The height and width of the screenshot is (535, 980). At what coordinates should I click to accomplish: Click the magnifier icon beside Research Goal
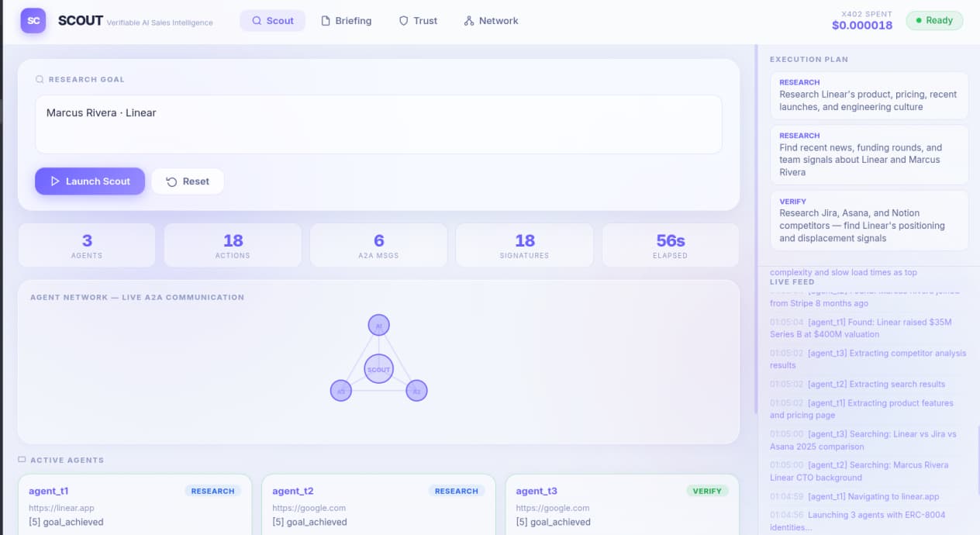tap(40, 79)
